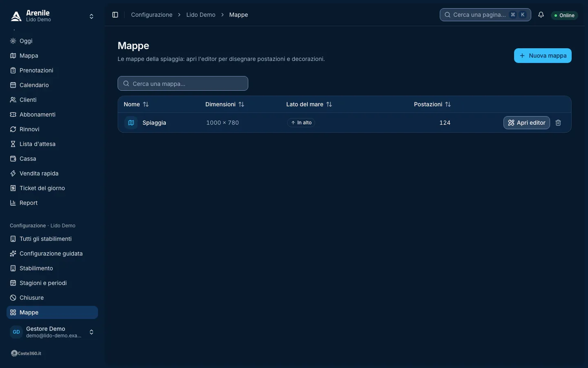
Task: View the Report page
Action: click(52, 203)
